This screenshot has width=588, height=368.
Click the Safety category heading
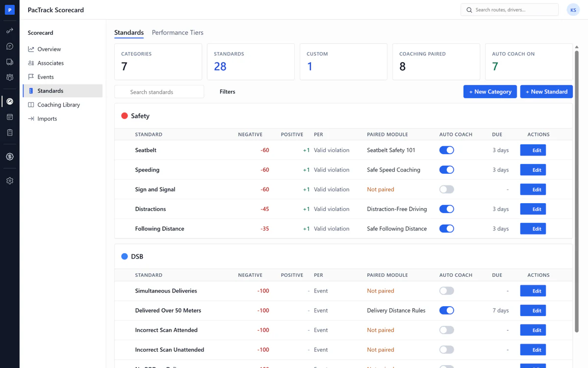pyautogui.click(x=140, y=116)
